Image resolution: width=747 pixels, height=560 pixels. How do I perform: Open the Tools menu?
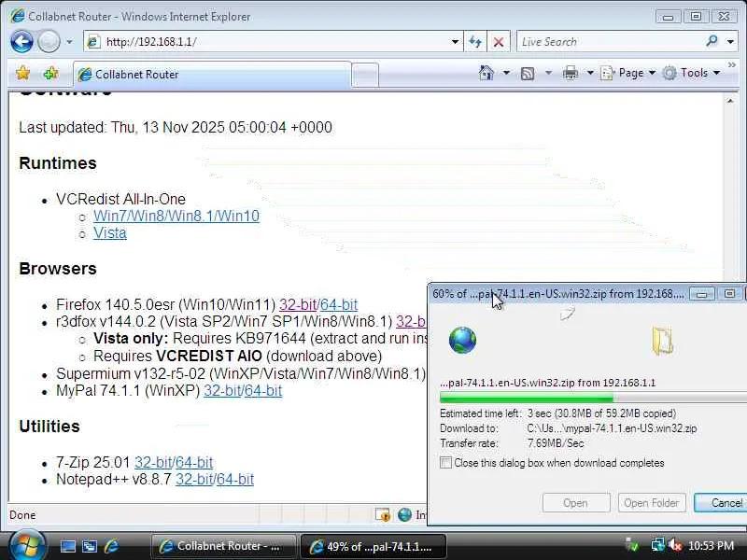[x=691, y=73]
